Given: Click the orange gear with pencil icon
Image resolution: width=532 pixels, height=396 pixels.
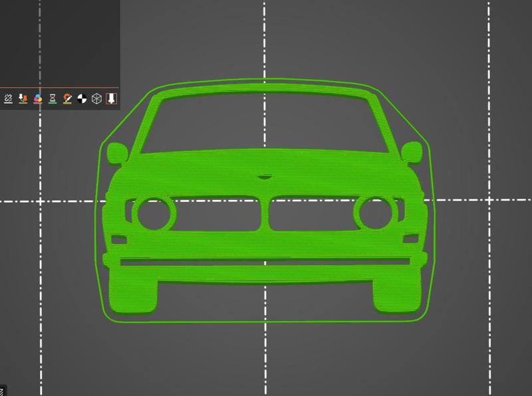Looking at the screenshot, I should (x=67, y=98).
